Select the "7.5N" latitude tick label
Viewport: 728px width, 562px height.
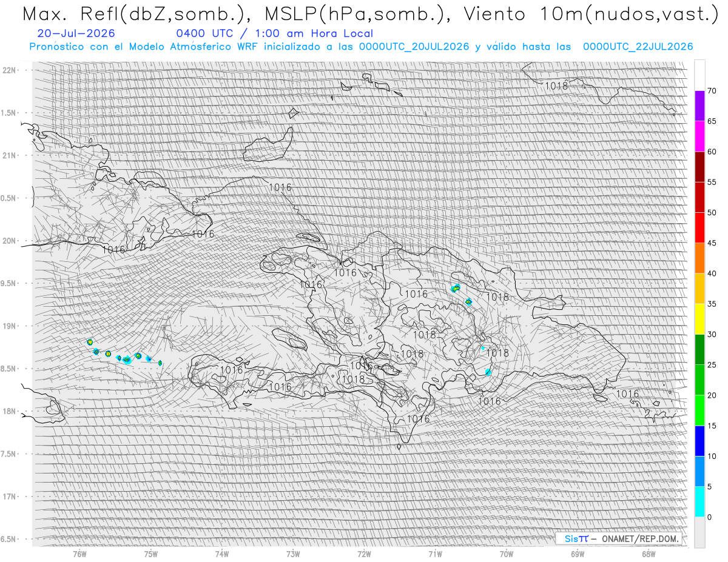(9, 453)
